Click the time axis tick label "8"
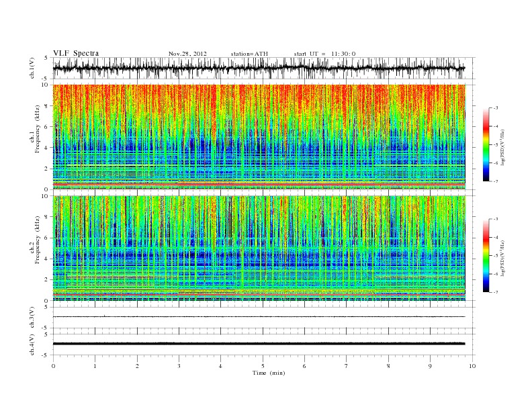Screen dimensions: 532x411 click(x=388, y=366)
